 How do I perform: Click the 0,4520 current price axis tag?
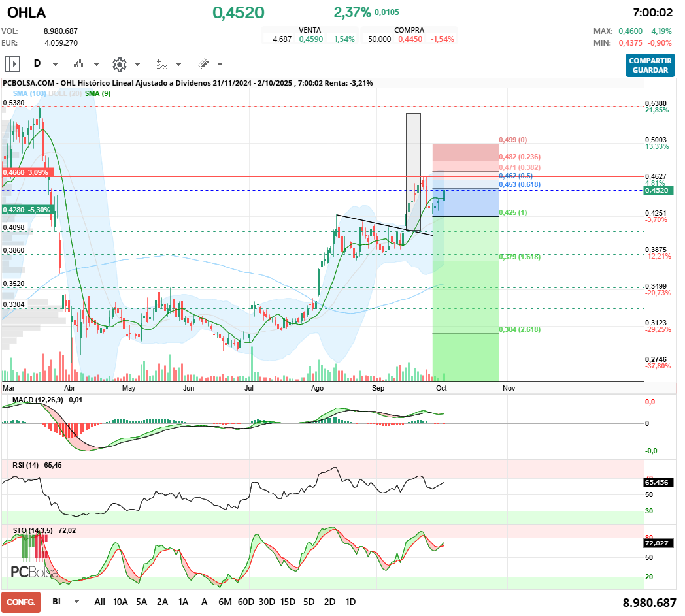[660, 190]
